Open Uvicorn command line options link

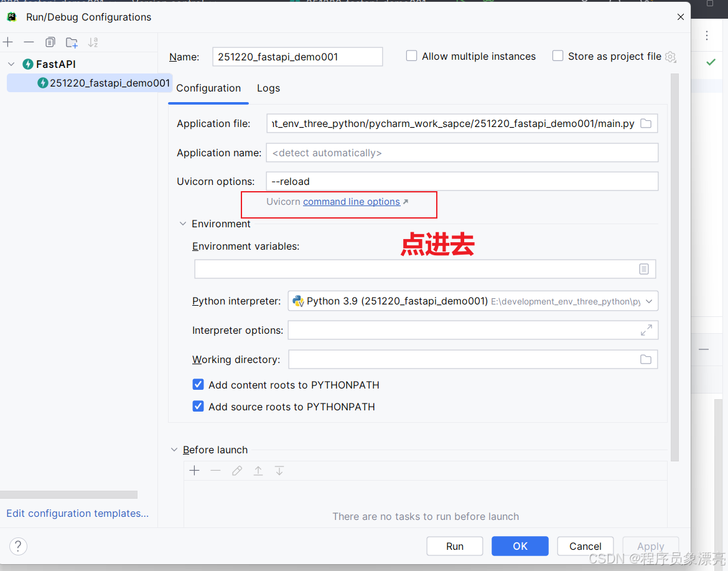click(352, 202)
